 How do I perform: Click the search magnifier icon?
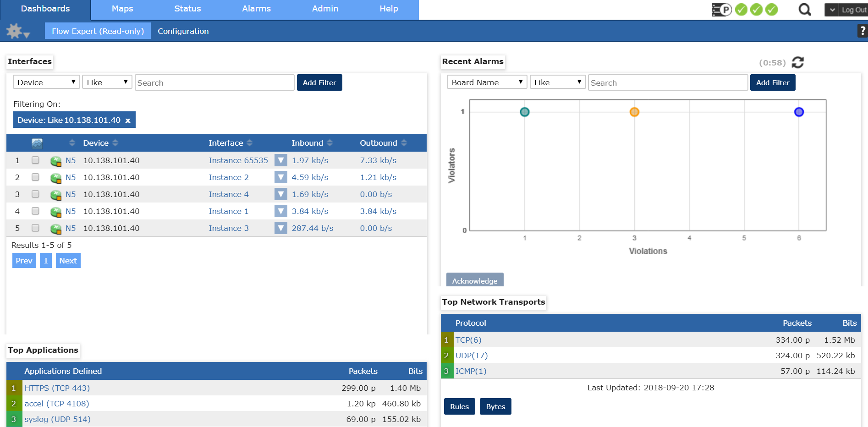tap(804, 10)
